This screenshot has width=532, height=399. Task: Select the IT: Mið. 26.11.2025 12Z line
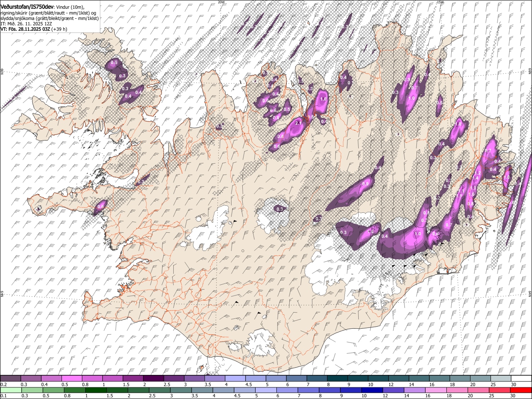(x=26, y=24)
